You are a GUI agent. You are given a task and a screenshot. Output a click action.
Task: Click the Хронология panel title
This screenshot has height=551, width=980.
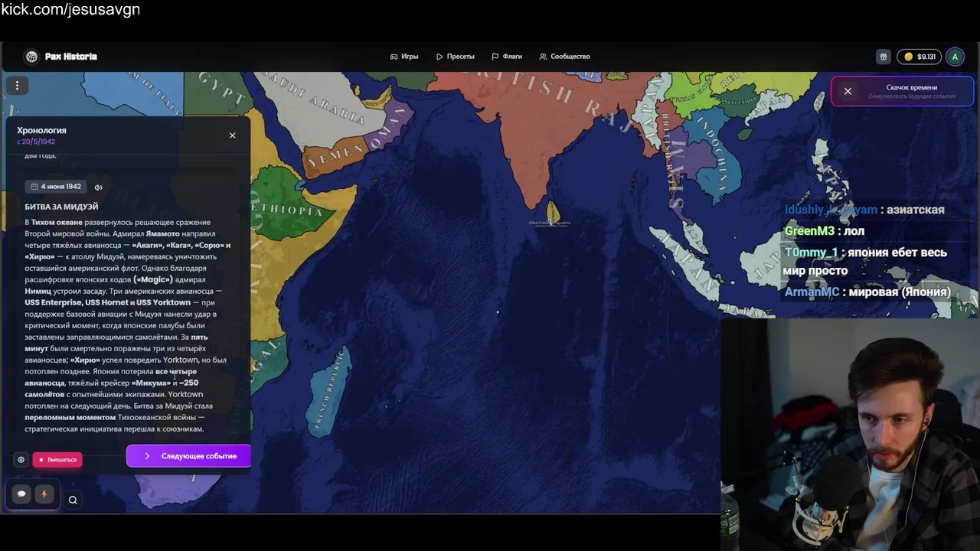pyautogui.click(x=41, y=130)
